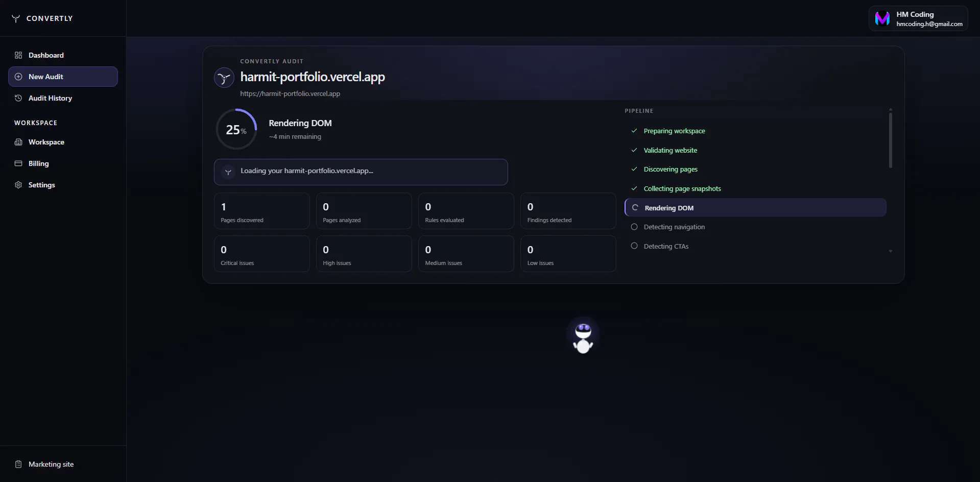Open Settings from the sidebar
The image size is (980, 482).
coord(63,185)
